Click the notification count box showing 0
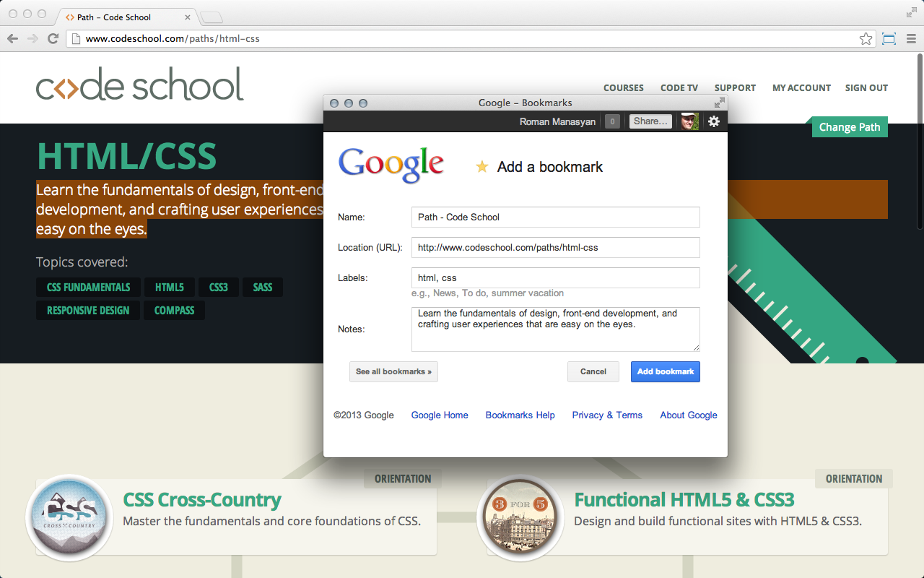The width and height of the screenshot is (924, 578). point(612,121)
